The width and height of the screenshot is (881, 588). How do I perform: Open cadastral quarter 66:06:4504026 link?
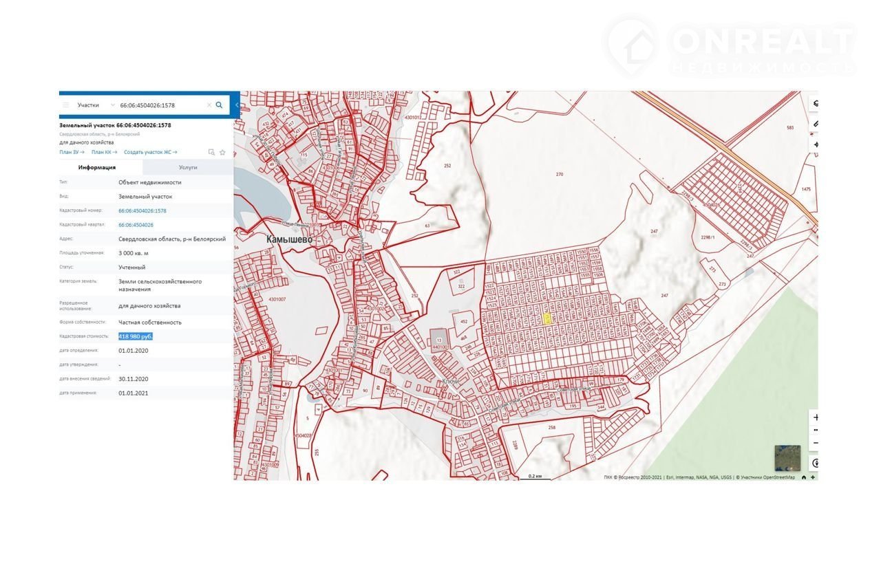pyautogui.click(x=136, y=225)
